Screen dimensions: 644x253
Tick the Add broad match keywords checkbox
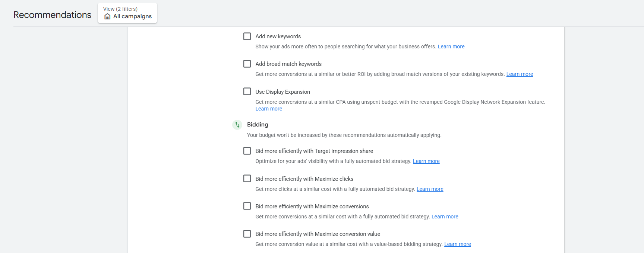tap(247, 64)
